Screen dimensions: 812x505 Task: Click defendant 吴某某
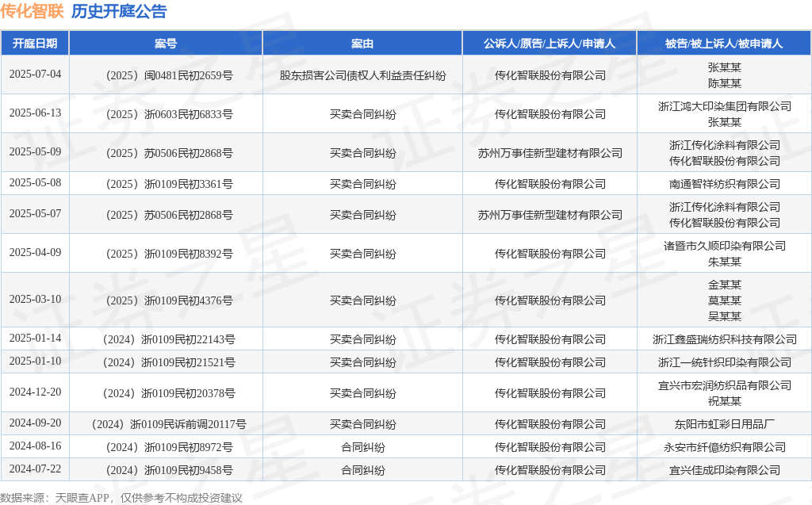(x=725, y=316)
